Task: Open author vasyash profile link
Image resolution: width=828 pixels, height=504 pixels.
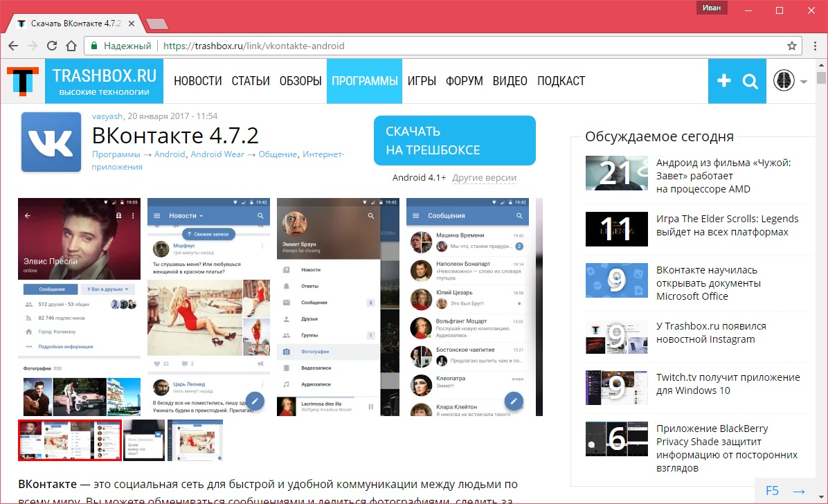Action: click(107, 116)
